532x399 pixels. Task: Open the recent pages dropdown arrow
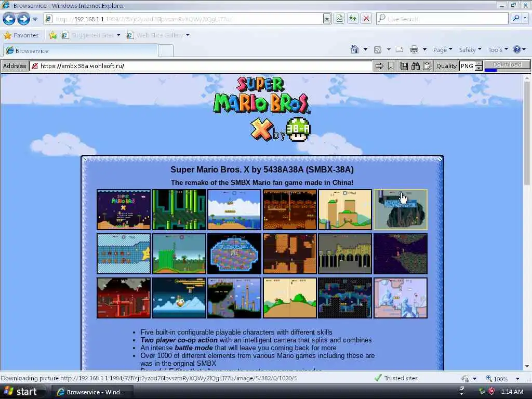click(x=35, y=19)
